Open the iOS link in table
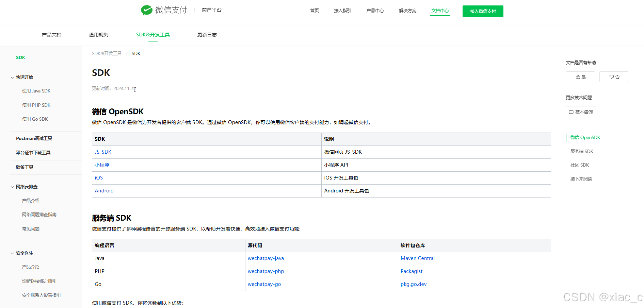The width and height of the screenshot is (644, 308). [x=99, y=178]
